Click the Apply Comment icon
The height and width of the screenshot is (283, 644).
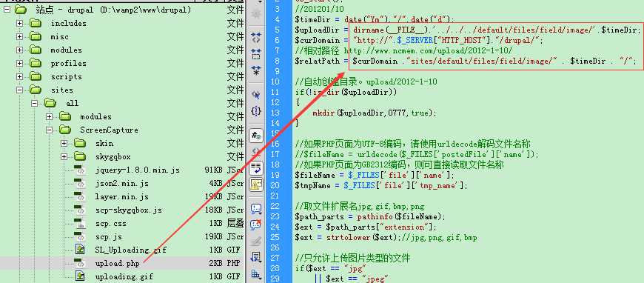256,209
